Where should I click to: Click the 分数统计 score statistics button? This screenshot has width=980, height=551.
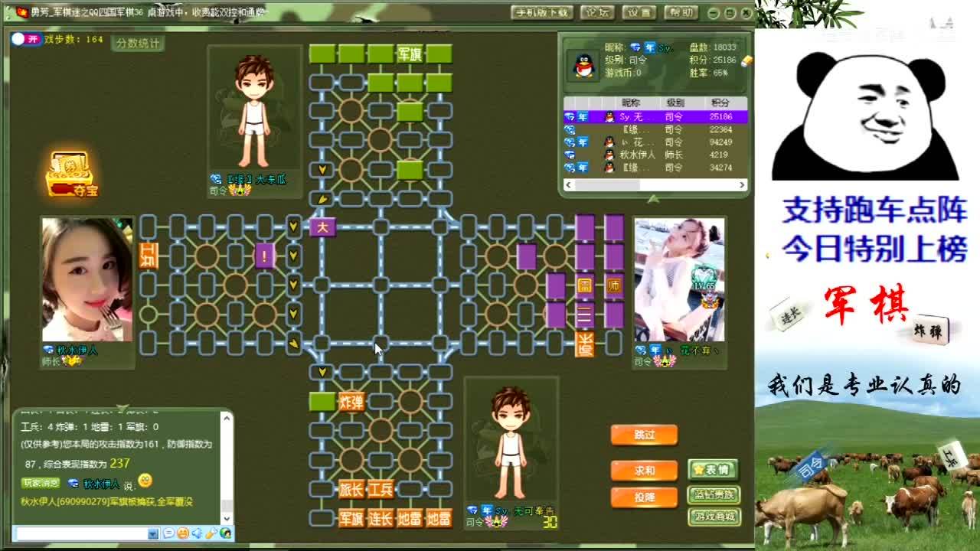[138, 44]
